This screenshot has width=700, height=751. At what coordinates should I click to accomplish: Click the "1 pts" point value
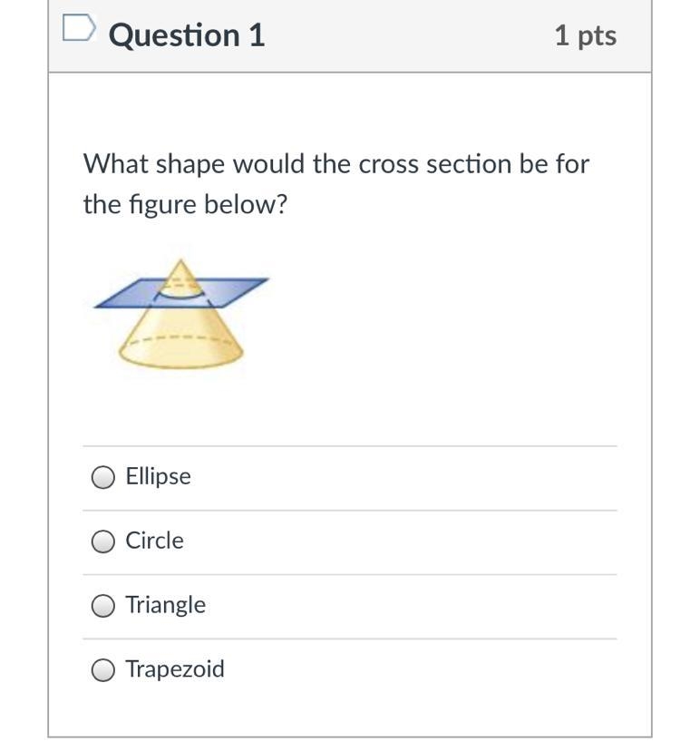pyautogui.click(x=586, y=36)
